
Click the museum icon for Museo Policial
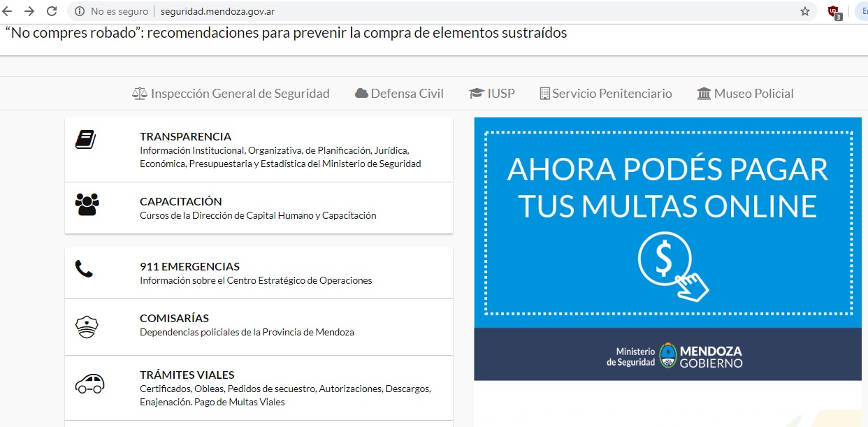704,94
